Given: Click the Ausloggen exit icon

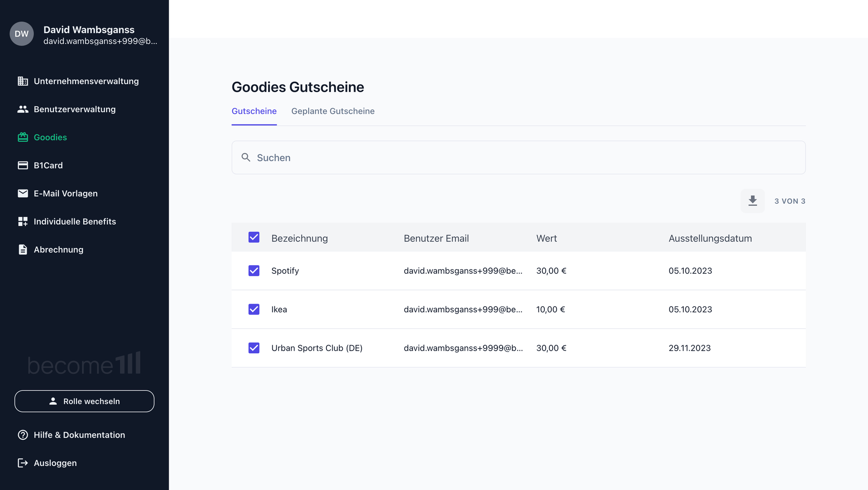Looking at the screenshot, I should click(x=23, y=463).
